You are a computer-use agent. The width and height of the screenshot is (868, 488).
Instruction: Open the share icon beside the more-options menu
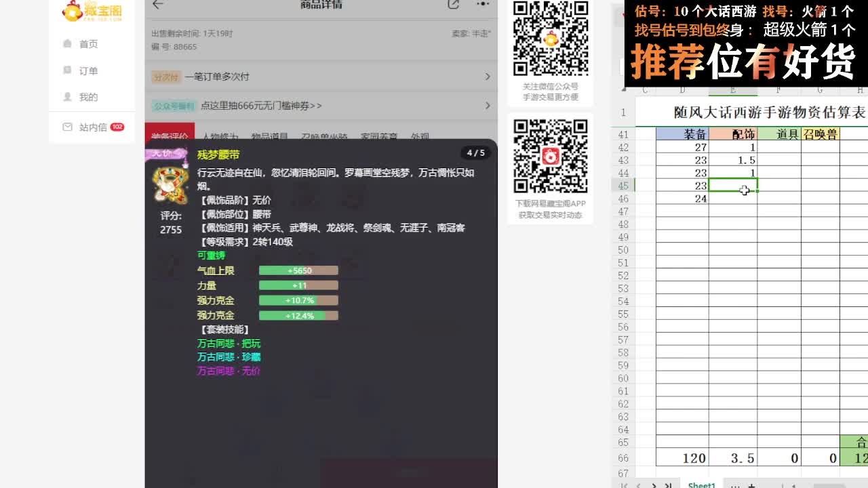pyautogui.click(x=453, y=5)
